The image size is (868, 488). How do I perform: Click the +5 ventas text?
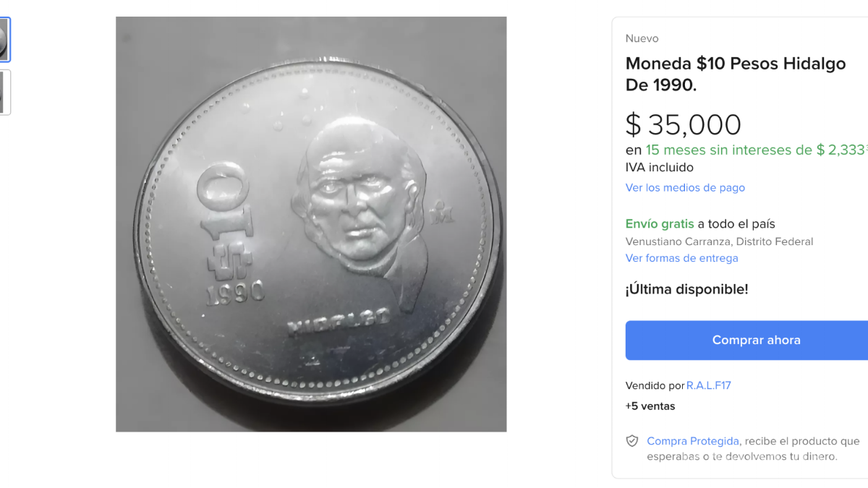(650, 406)
